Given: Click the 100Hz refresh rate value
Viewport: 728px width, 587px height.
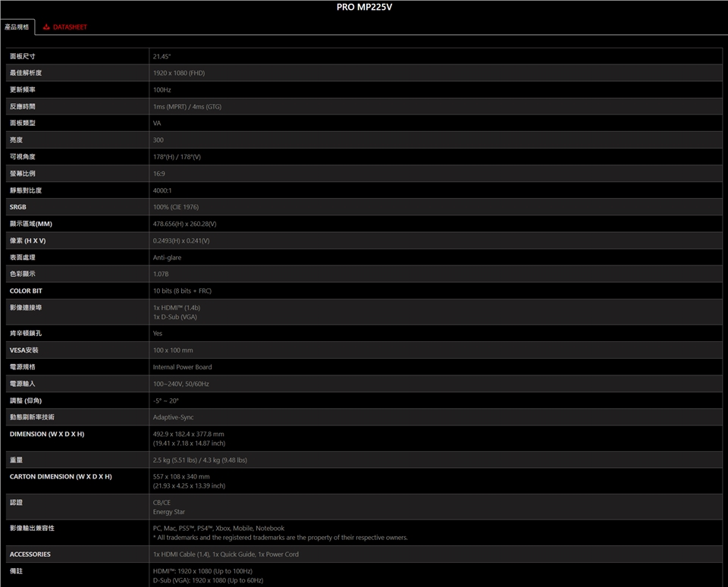Looking at the screenshot, I should (x=162, y=90).
